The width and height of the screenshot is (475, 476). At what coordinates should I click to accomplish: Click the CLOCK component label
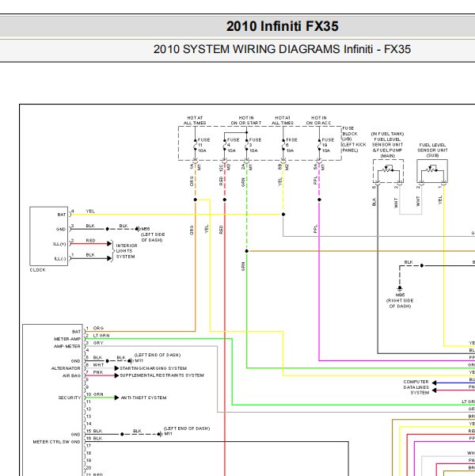(x=38, y=270)
